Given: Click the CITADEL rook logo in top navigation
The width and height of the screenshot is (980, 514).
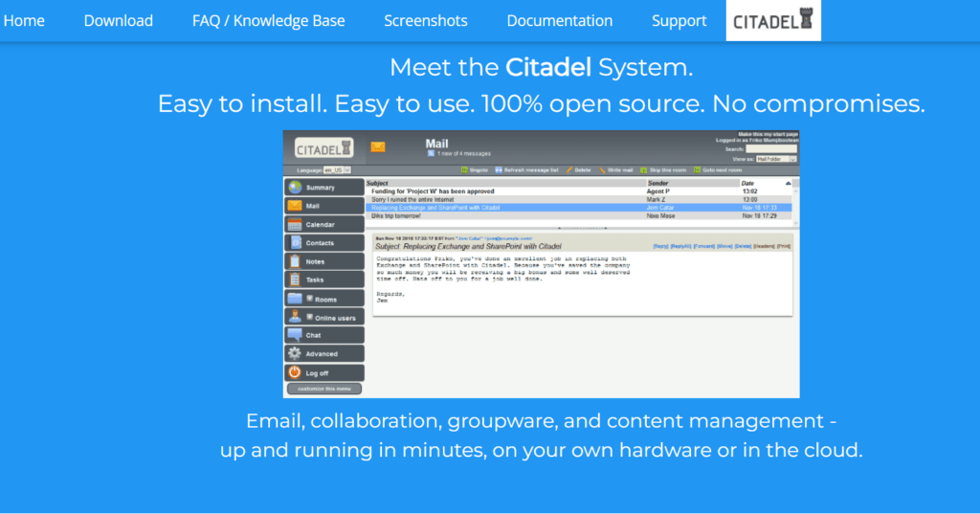Looking at the screenshot, I should coord(773,21).
